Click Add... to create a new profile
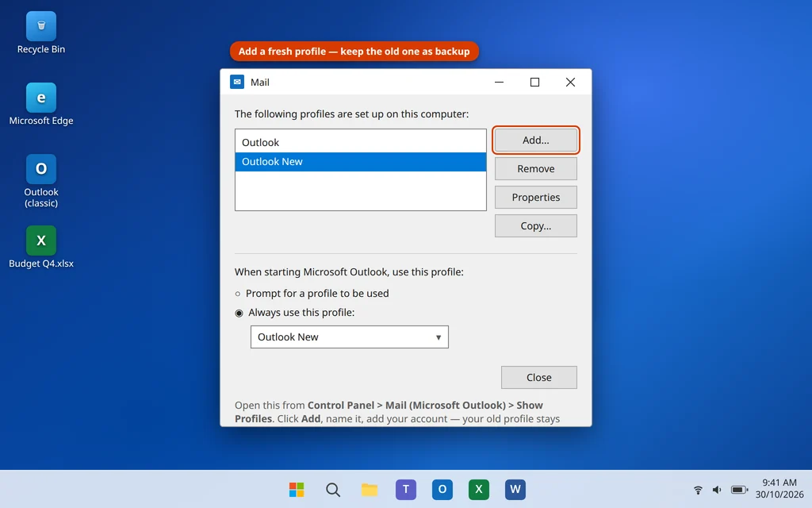Viewport: 812px width, 508px height. click(535, 140)
